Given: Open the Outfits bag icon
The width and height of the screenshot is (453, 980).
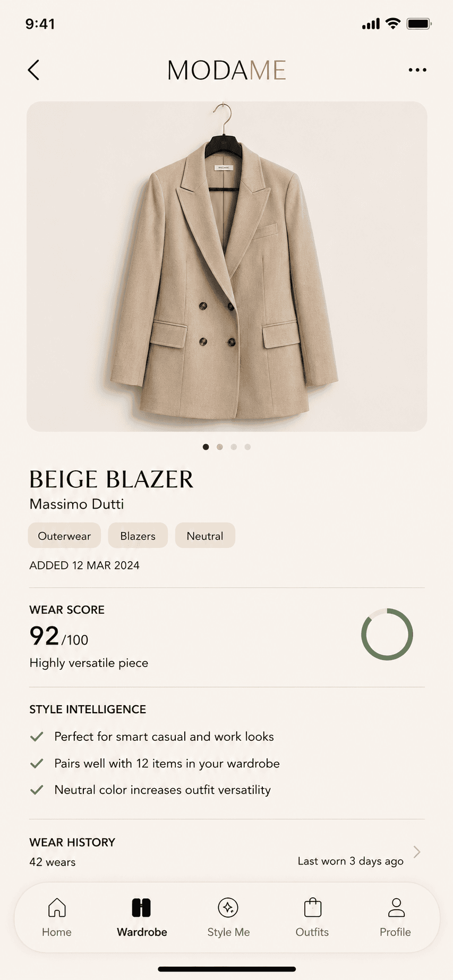Looking at the screenshot, I should click(313, 907).
